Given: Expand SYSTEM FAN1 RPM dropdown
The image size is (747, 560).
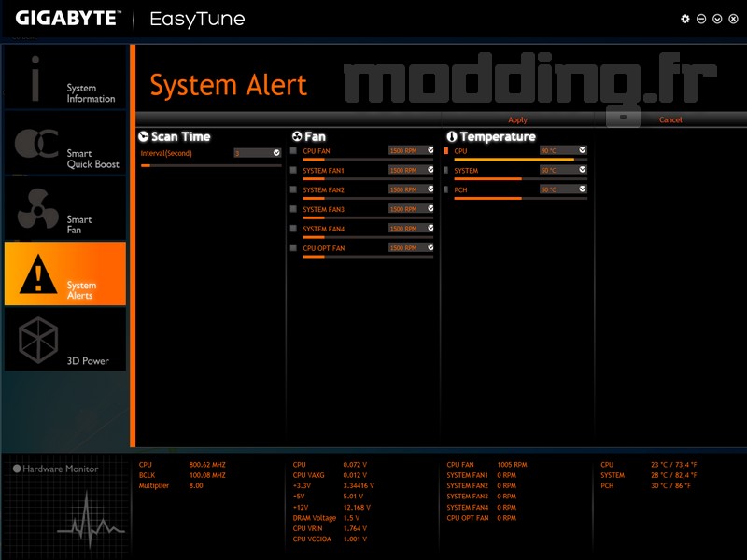Looking at the screenshot, I should point(411,170).
